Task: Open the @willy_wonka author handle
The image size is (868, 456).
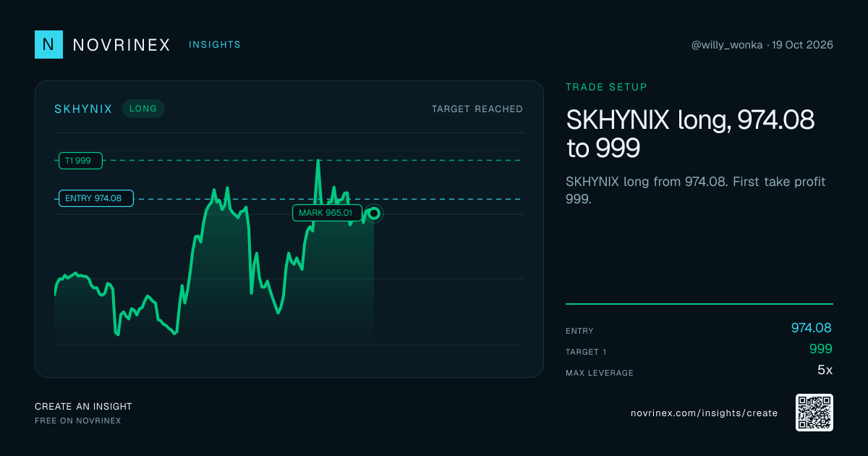Action: point(727,45)
